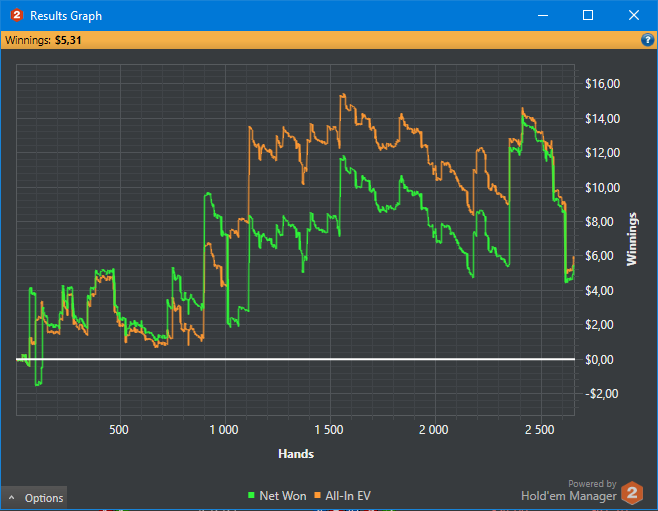Click the Hands axis title
This screenshot has height=511, width=658.
pos(296,454)
